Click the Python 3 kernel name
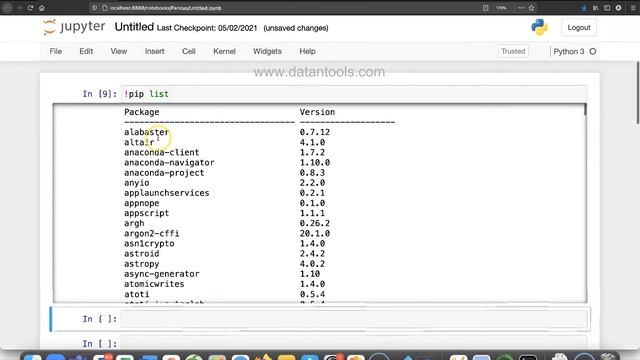 569,51
